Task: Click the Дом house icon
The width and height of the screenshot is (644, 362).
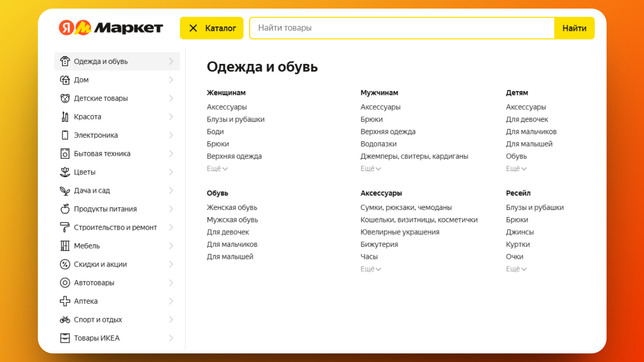Action: tap(65, 80)
